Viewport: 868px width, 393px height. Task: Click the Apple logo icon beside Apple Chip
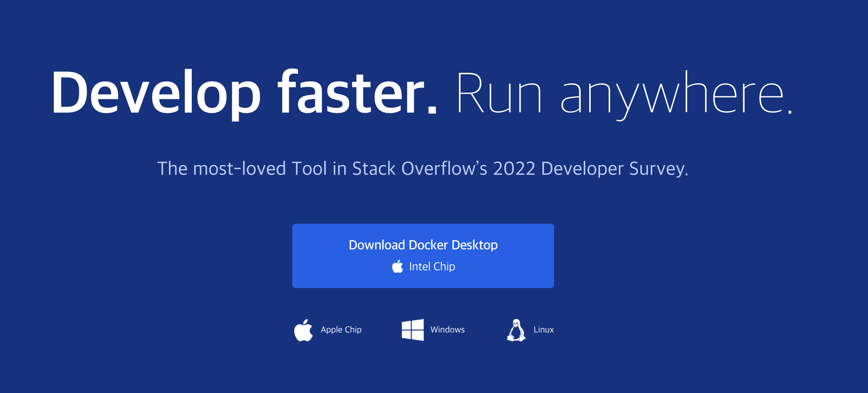[304, 330]
